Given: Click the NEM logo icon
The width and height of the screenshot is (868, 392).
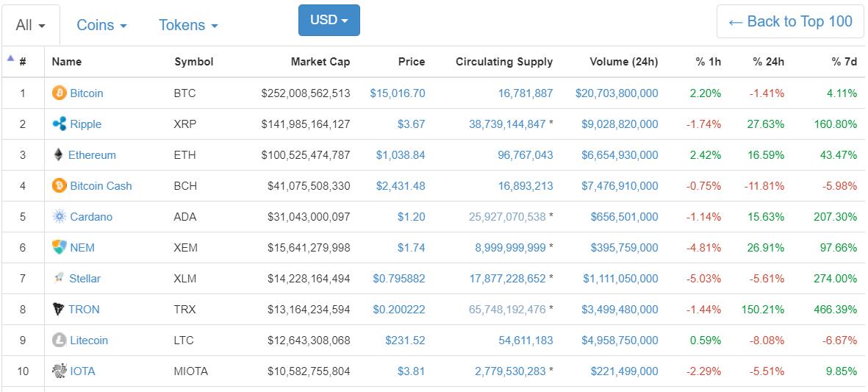Looking at the screenshot, I should [x=59, y=248].
